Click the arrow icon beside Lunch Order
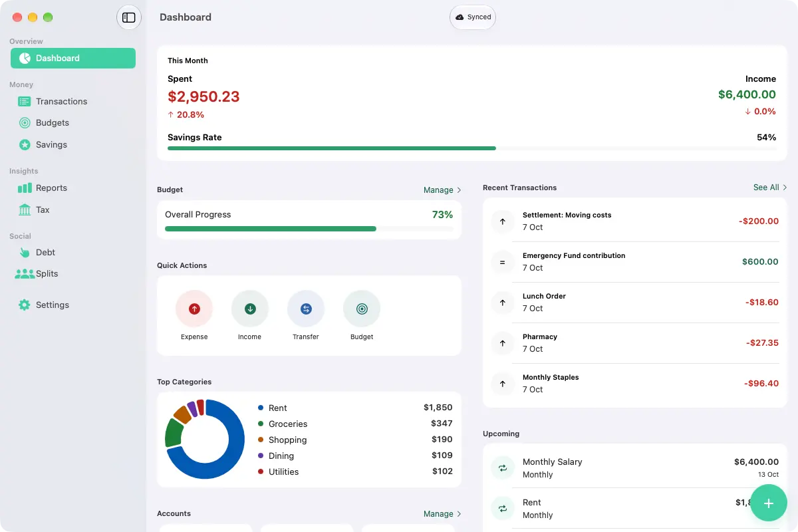This screenshot has width=798, height=532. [503, 303]
